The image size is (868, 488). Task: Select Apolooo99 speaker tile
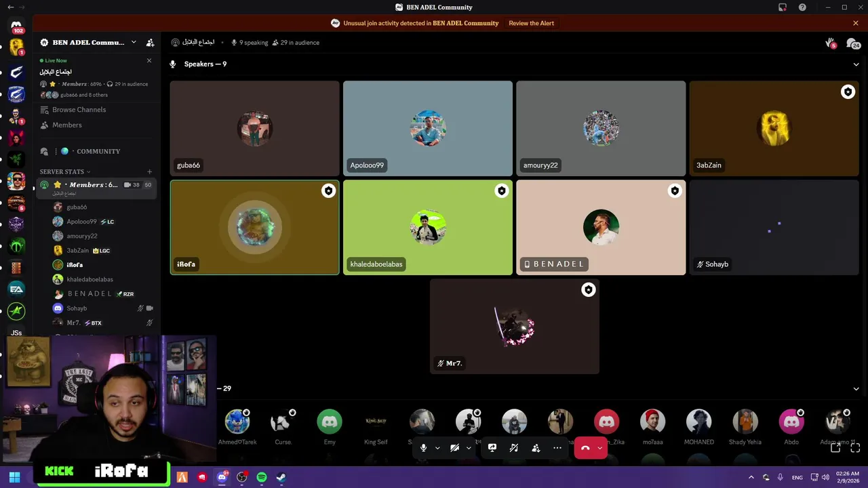pos(428,129)
